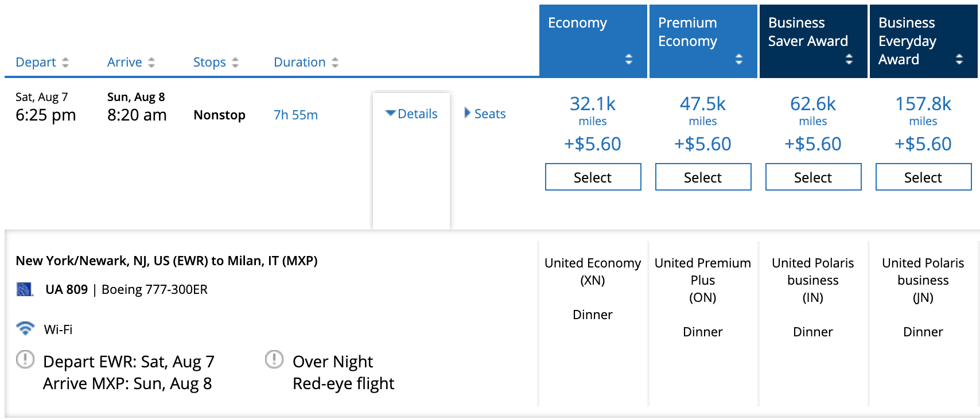The image size is (980, 419).
Task: Click the 7h 55m duration link
Action: click(x=294, y=115)
